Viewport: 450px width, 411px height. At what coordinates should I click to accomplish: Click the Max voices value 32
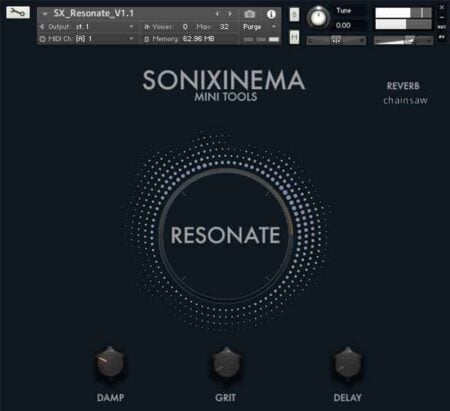(224, 27)
